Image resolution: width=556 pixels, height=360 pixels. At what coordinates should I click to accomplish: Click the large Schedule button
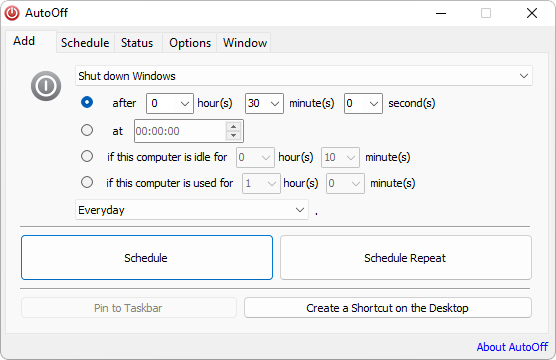pyautogui.click(x=147, y=257)
